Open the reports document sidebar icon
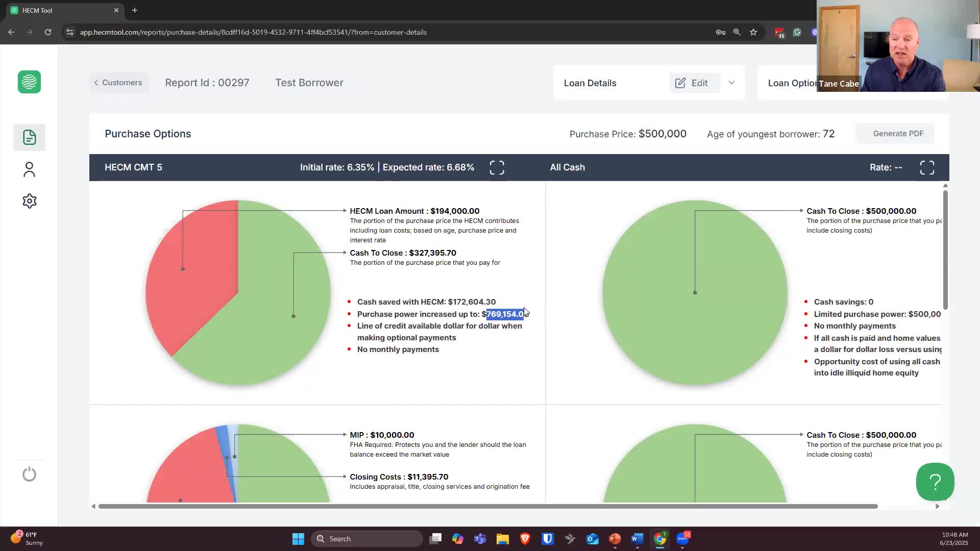Viewport: 980px width, 551px height. 29,137
